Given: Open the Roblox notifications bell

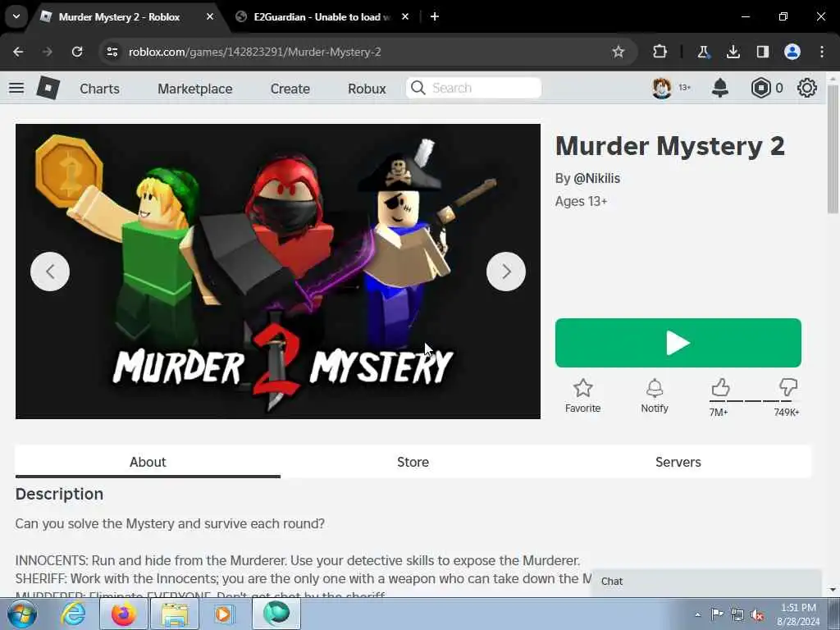Looking at the screenshot, I should (720, 88).
